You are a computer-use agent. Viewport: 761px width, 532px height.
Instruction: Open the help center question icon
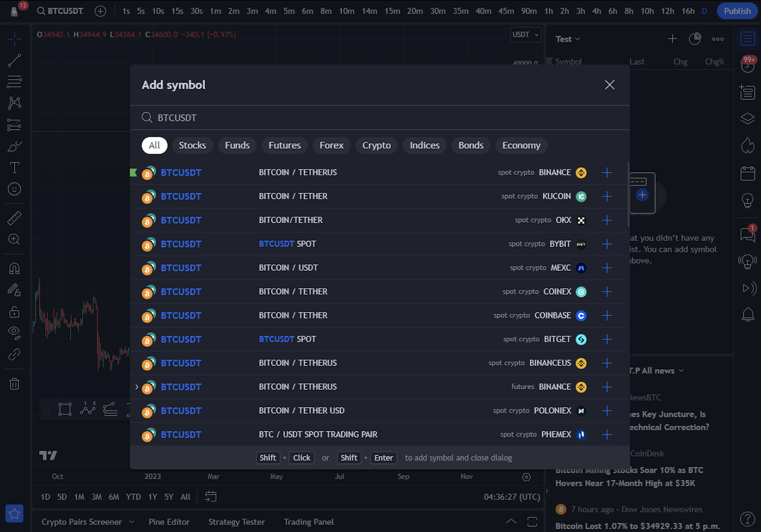pos(748,519)
